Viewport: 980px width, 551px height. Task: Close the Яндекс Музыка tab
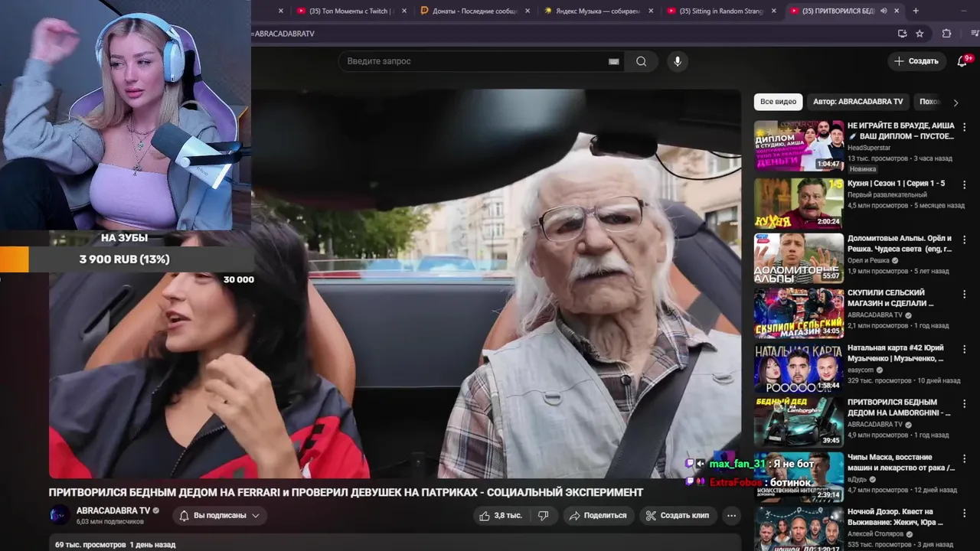651,11
